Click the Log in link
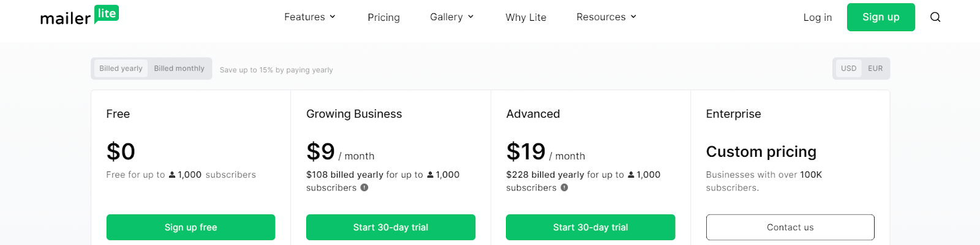The width and height of the screenshot is (980, 245). click(817, 17)
